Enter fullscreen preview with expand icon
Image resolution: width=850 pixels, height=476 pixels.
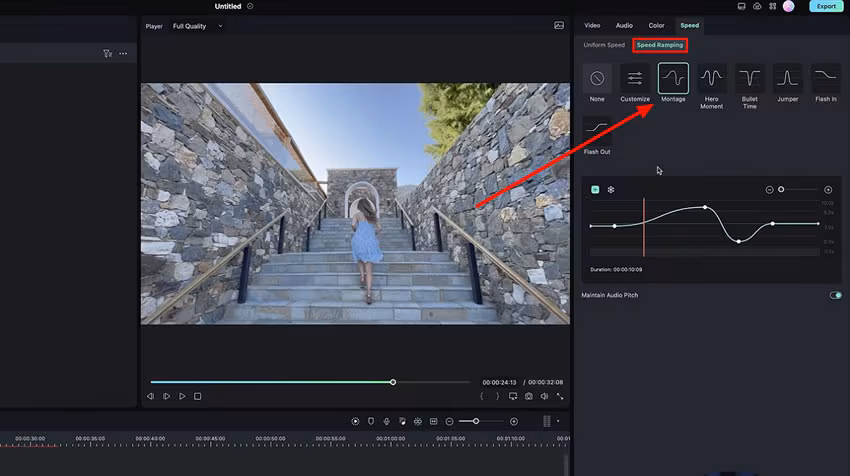pyautogui.click(x=560, y=396)
